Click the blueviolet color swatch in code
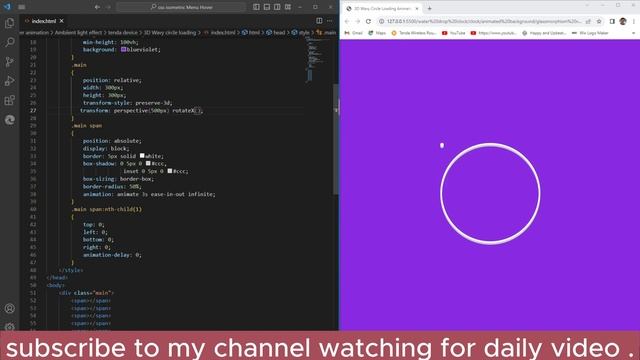 click(123, 49)
